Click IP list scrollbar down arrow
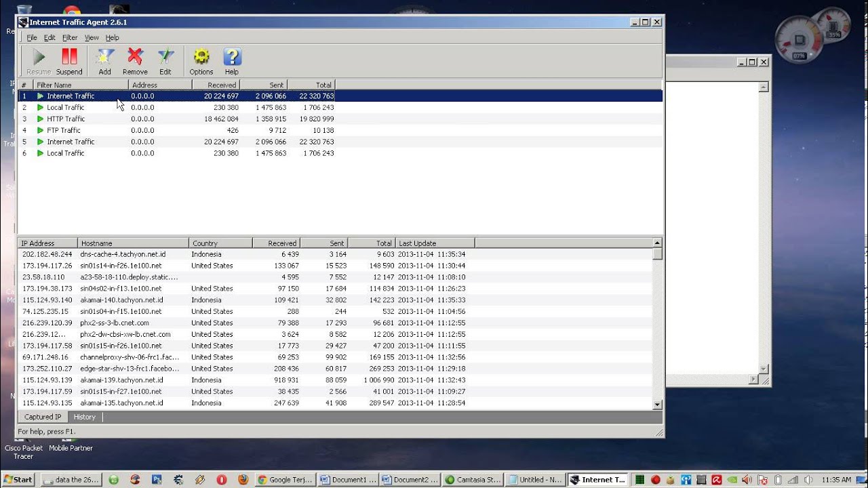 657,405
